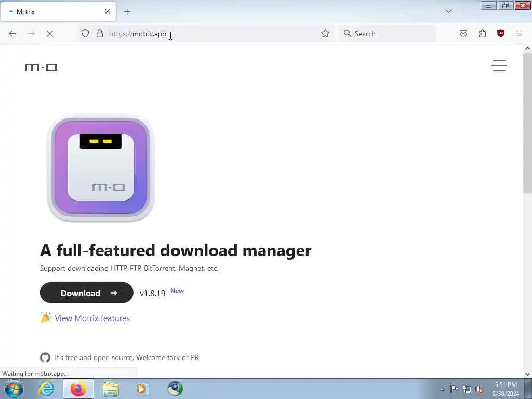
Task: Click the greyed-out forward navigation arrow
Action: [x=31, y=34]
